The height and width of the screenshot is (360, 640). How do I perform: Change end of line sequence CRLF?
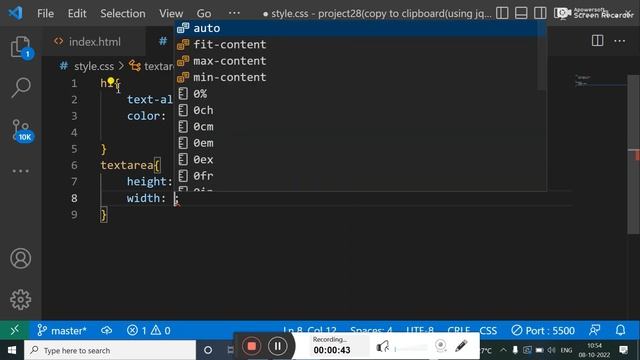point(459,330)
